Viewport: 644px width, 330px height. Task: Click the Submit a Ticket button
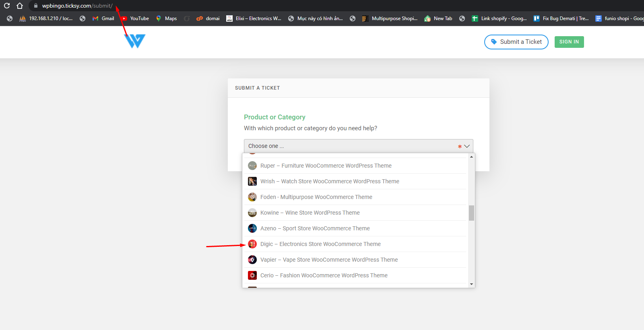tap(516, 42)
